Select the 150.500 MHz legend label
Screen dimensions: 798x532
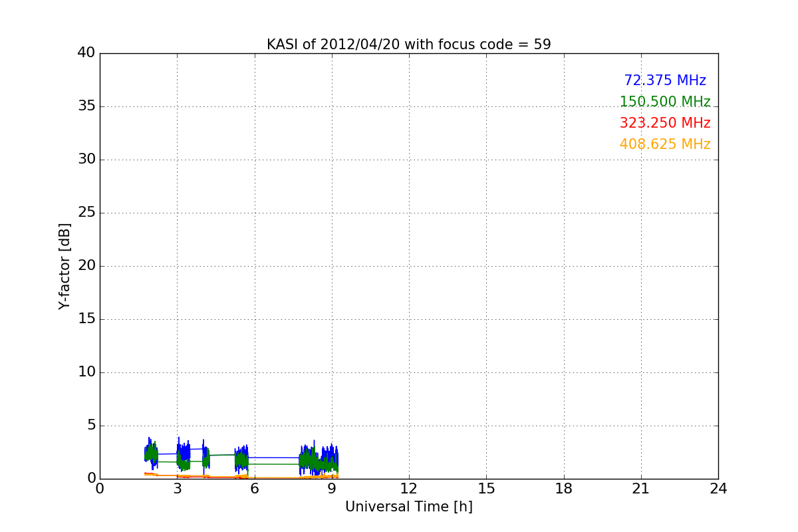click(665, 102)
